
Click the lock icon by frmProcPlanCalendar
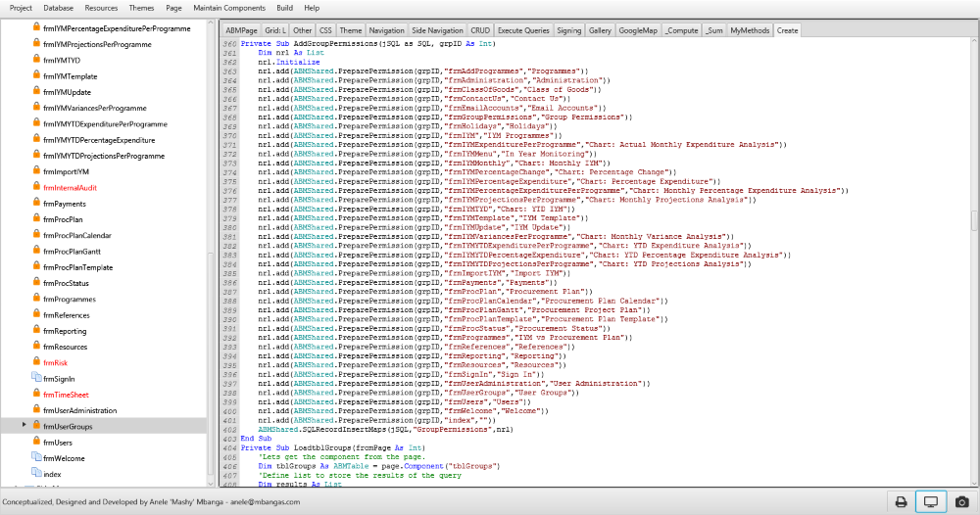click(36, 234)
